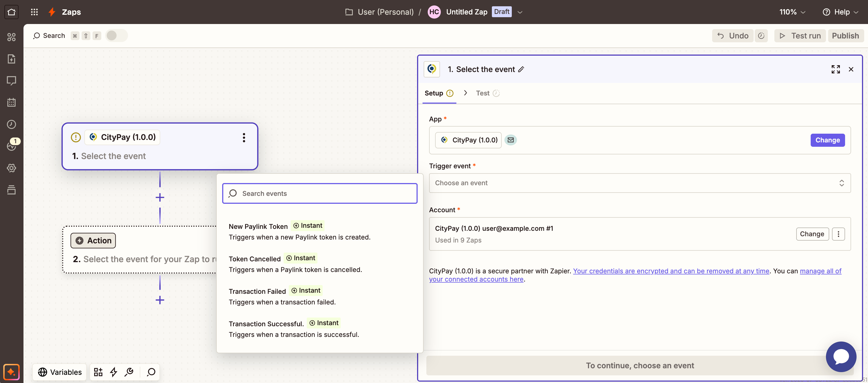Open the versions stack icon in sidebar
868x383 pixels.
click(11, 190)
